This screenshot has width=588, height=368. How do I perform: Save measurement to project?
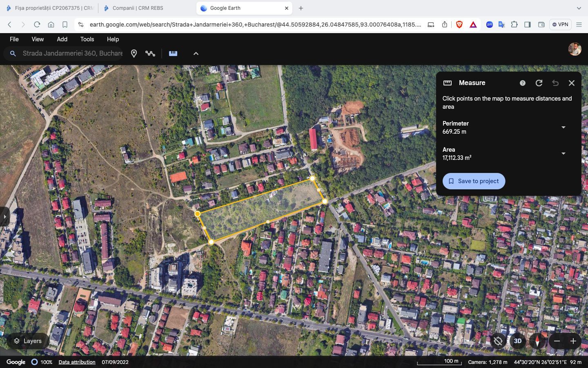(473, 181)
